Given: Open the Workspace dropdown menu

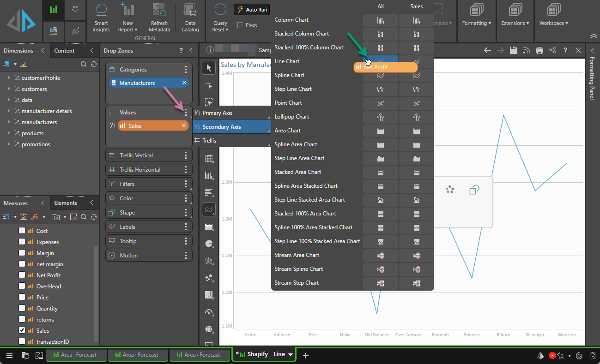Looking at the screenshot, I should click(553, 23).
